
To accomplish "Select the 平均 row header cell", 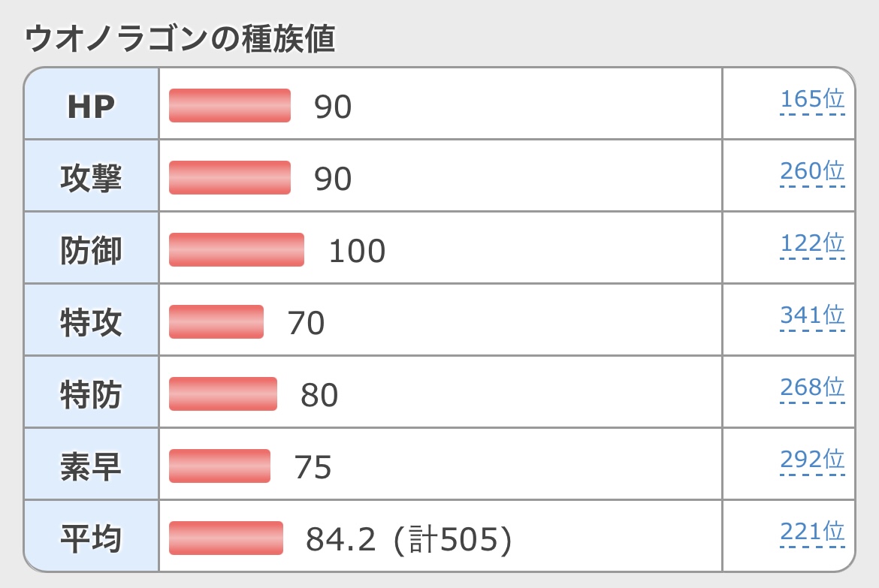I will (91, 538).
